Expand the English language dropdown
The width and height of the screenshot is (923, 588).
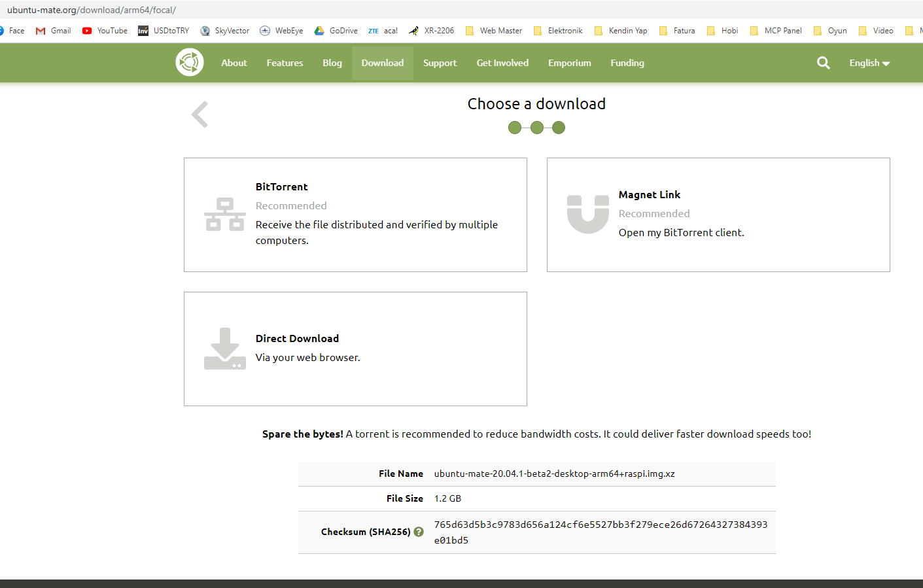coord(869,63)
